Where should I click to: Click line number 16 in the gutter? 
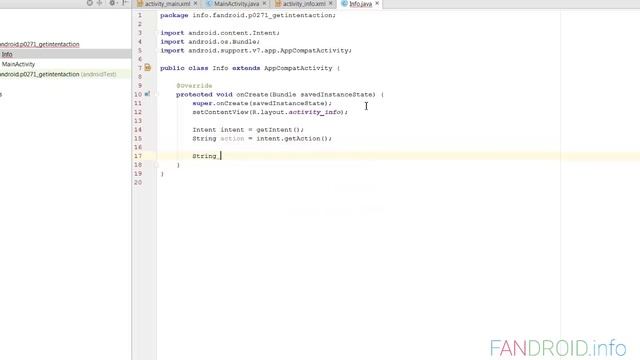pos(138,147)
